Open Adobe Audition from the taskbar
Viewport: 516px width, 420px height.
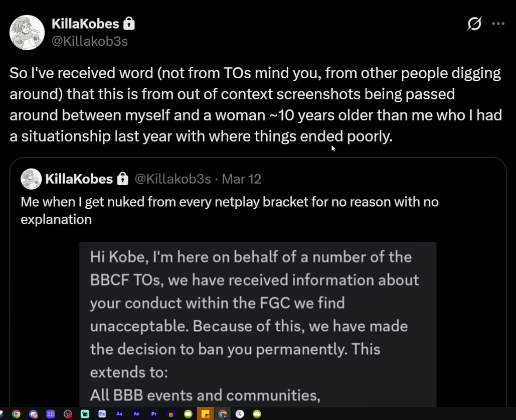(x=119, y=414)
